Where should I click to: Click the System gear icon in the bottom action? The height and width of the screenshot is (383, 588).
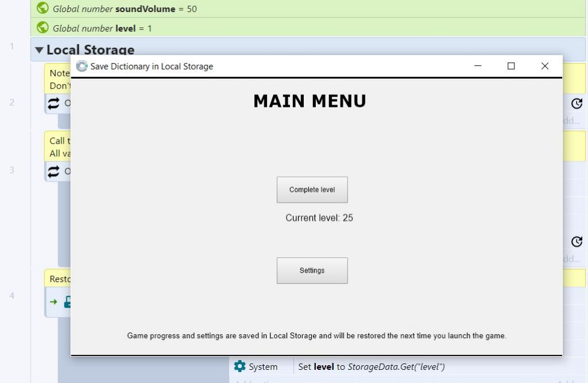click(239, 366)
